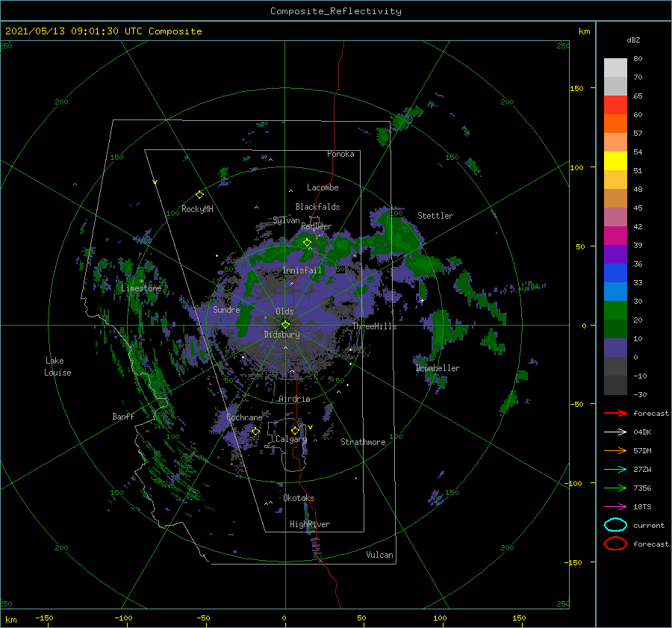Click the 18TS legend label
The height and width of the screenshot is (628, 672).
point(642,507)
